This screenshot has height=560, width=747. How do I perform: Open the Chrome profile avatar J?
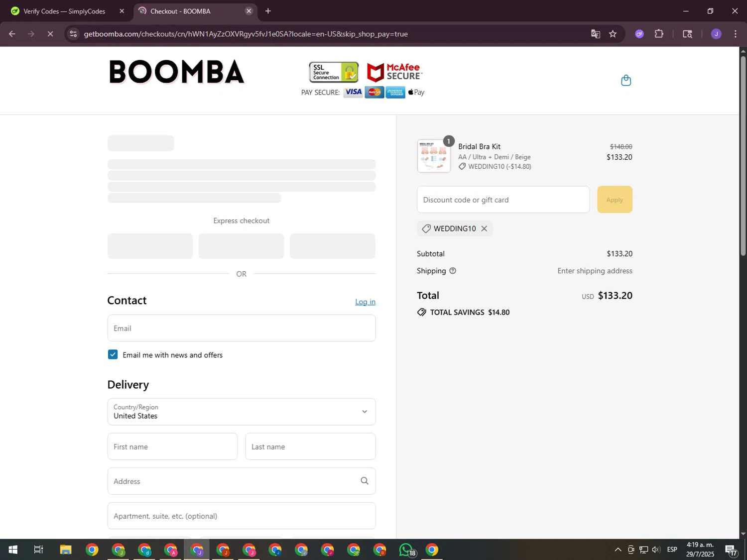pyautogui.click(x=716, y=34)
